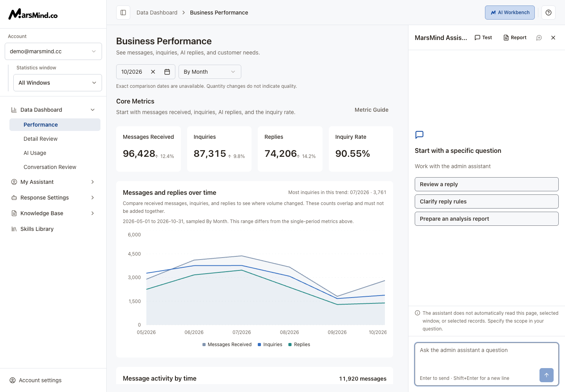Collapse the Data Dashboard section chevron
The width and height of the screenshot is (565, 392).
click(x=93, y=110)
